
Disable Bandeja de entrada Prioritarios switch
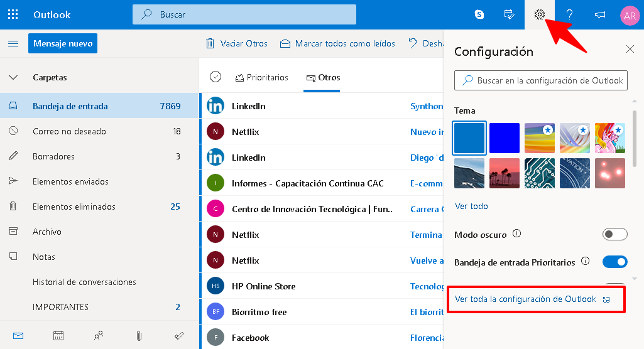pyautogui.click(x=615, y=262)
